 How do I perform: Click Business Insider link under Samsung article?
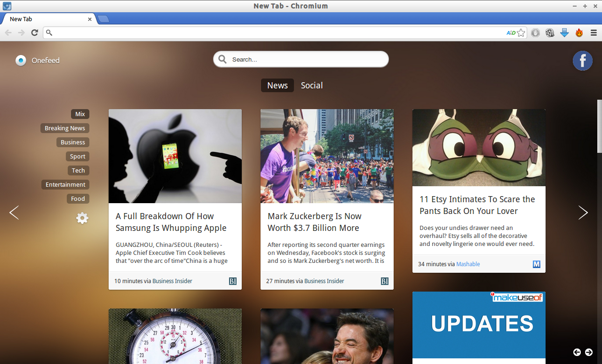click(x=172, y=281)
